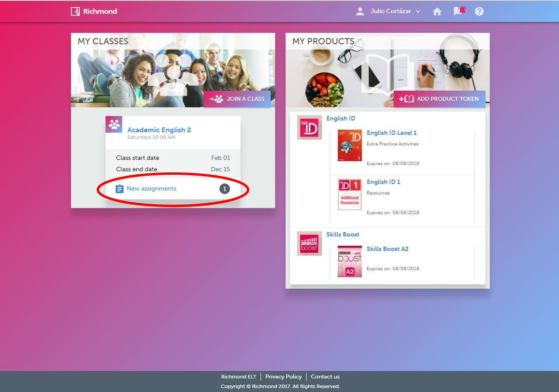Click the help question mark icon
The image size is (559, 392).
point(479,12)
